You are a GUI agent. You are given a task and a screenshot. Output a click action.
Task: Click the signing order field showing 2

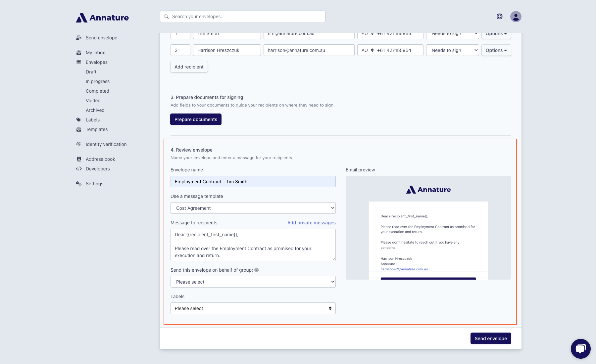(180, 50)
